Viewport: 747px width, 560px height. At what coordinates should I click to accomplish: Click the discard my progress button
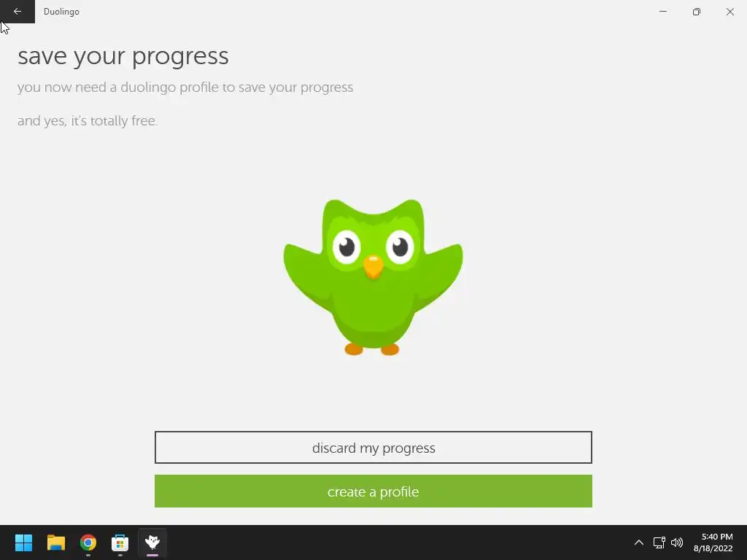point(373,447)
